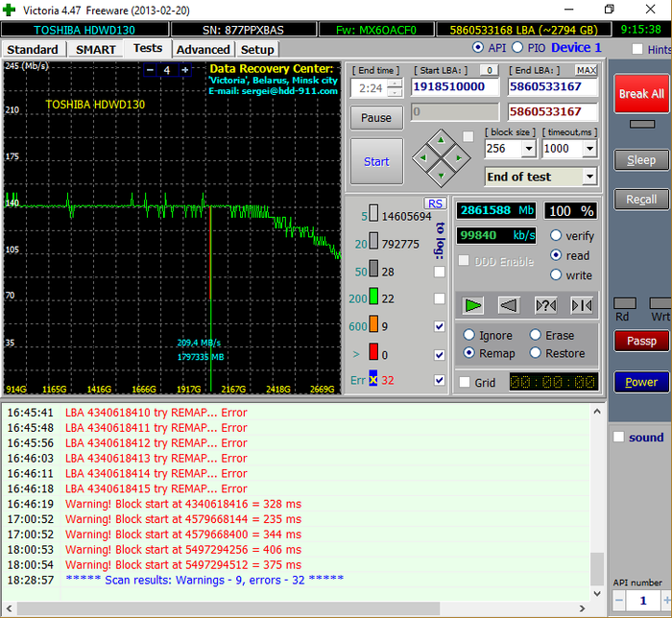The image size is (672, 618).
Task: Select the API radio button
Action: pyautogui.click(x=478, y=47)
